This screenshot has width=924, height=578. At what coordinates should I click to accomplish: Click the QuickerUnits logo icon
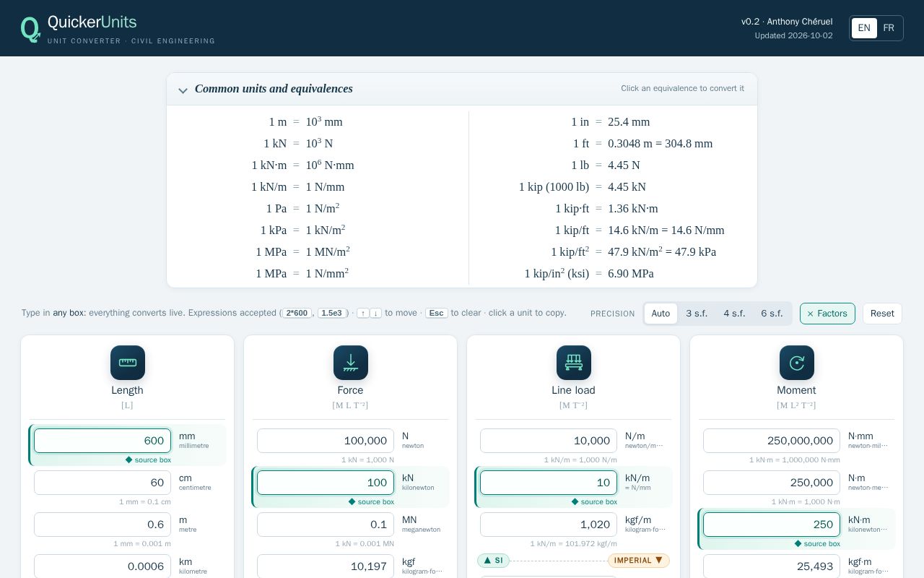point(30,29)
